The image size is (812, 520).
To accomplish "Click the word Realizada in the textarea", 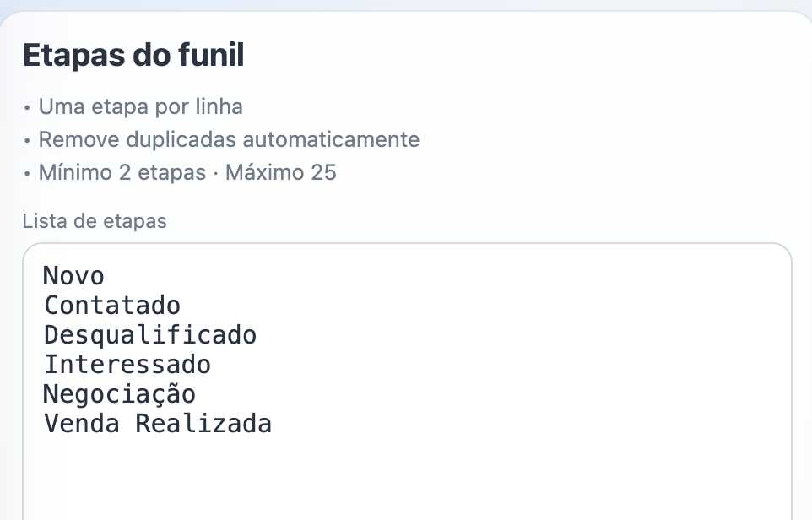I will point(203,424).
